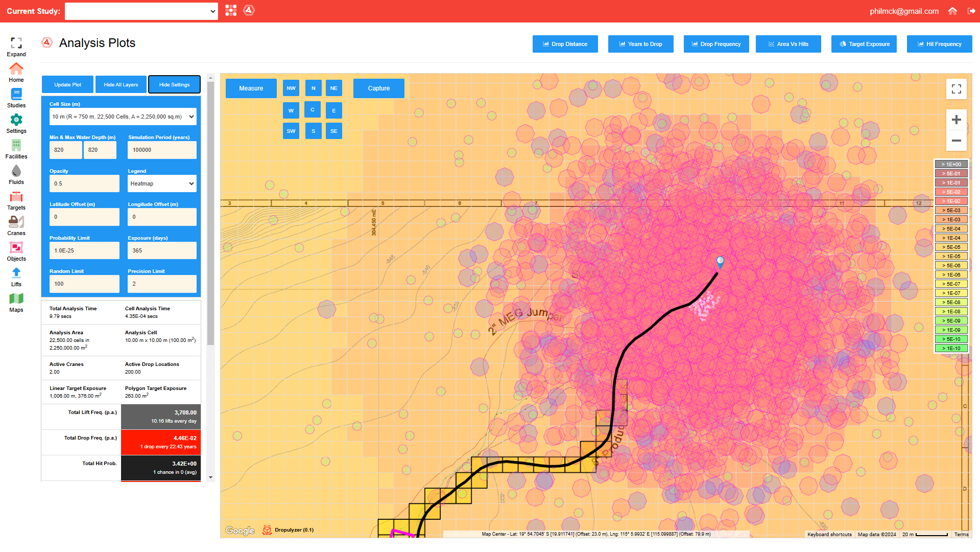Open the Legend Heatmap dropdown
This screenshot has width=980, height=552.
click(162, 183)
